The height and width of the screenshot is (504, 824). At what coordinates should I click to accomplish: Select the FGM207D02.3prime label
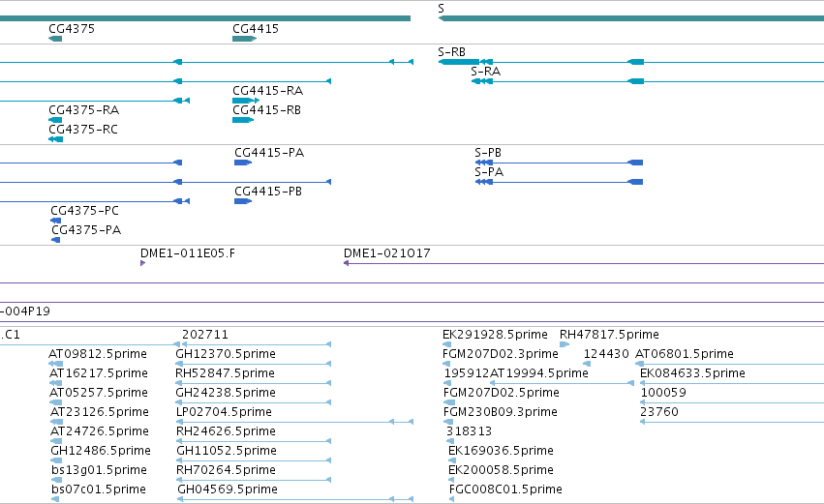[x=501, y=354]
